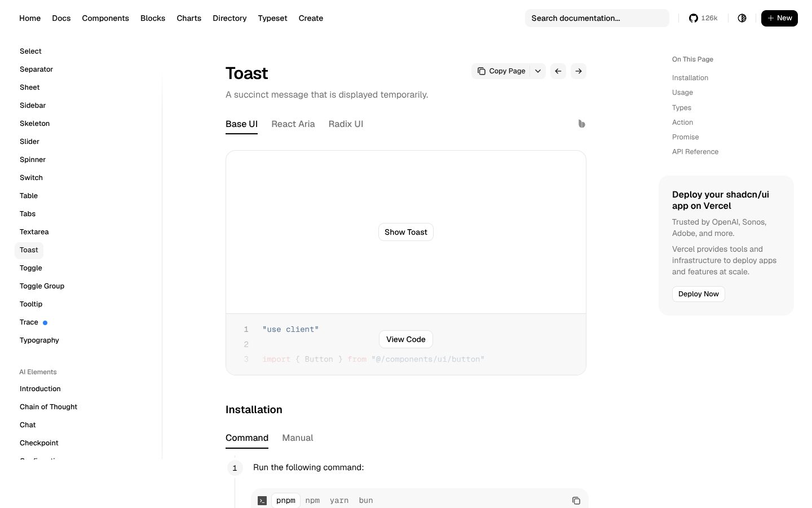
Task: Open the Switch sidebar link
Action: (31, 178)
